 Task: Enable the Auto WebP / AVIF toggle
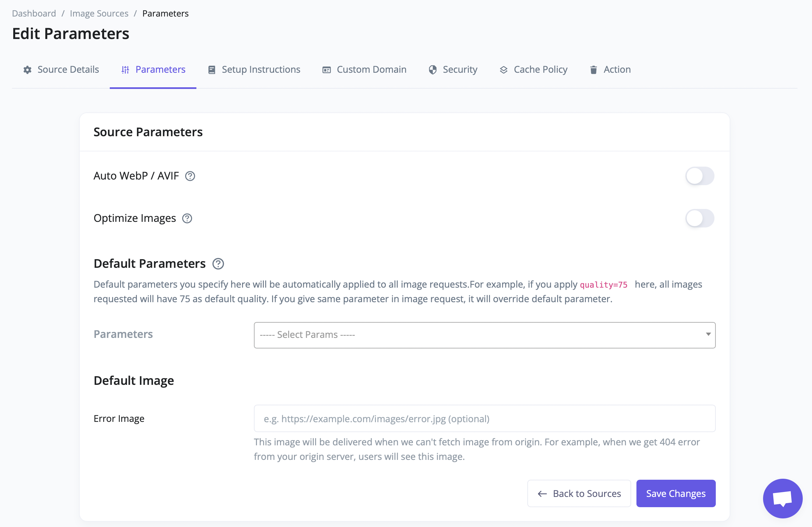tap(699, 176)
